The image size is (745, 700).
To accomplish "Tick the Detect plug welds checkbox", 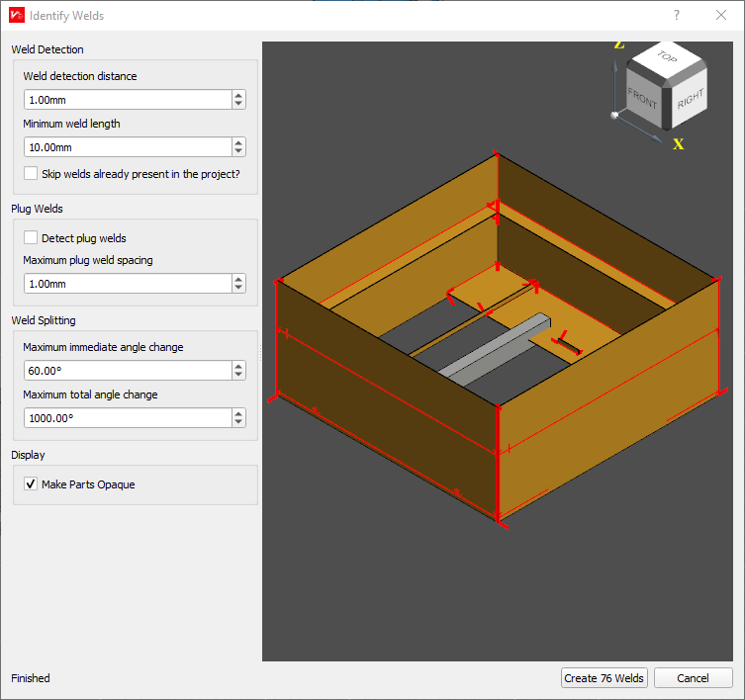I will pyautogui.click(x=31, y=237).
